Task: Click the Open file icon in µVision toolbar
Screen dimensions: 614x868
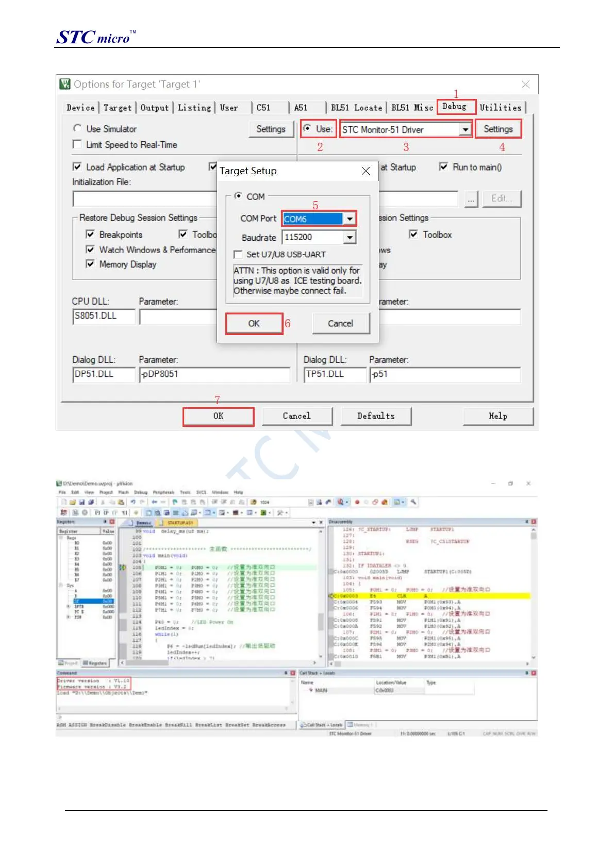Action: pos(73,502)
